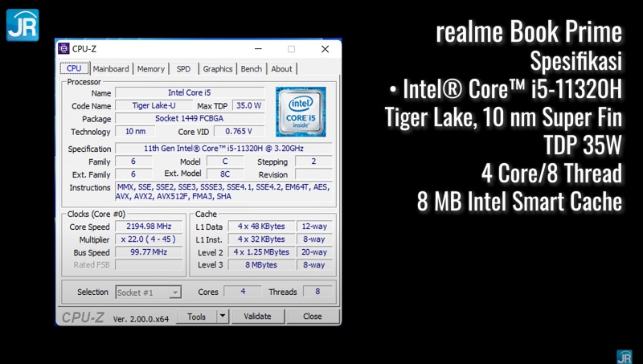Click the Level 2 '20-way' value
The image size is (643, 364).
coord(314,252)
